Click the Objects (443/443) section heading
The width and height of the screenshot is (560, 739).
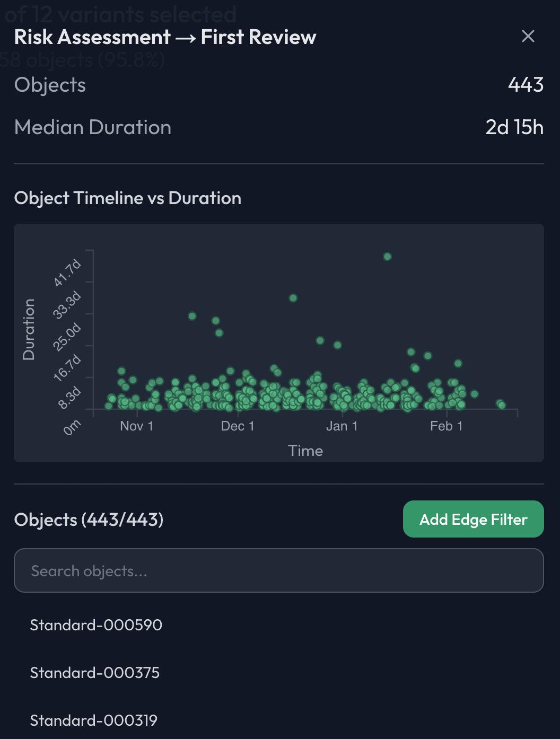point(89,520)
